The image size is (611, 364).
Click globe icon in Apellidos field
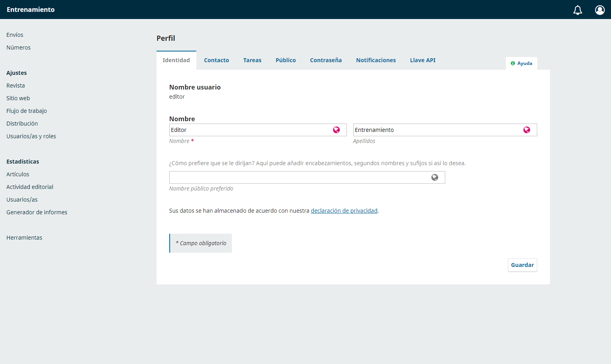[x=527, y=130]
